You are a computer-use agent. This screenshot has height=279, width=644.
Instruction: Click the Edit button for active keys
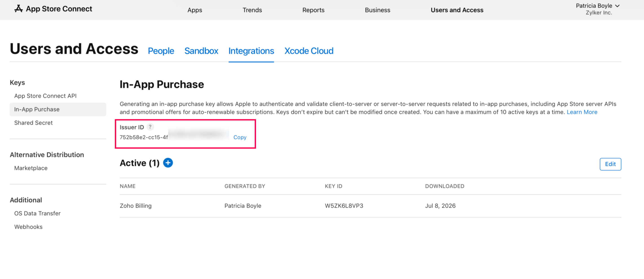click(610, 164)
